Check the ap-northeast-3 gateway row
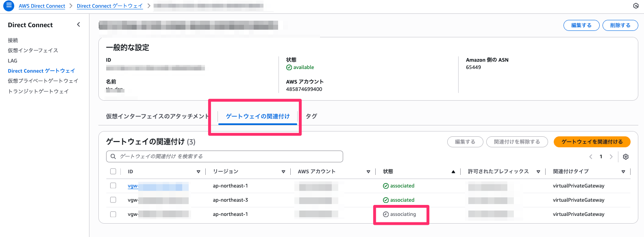The width and height of the screenshot is (644, 237). (113, 200)
